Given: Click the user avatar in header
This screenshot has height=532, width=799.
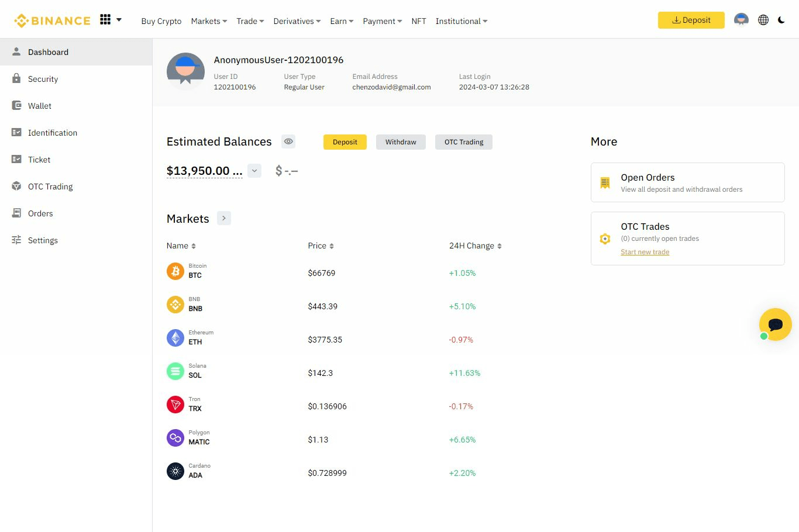Looking at the screenshot, I should [x=741, y=20].
